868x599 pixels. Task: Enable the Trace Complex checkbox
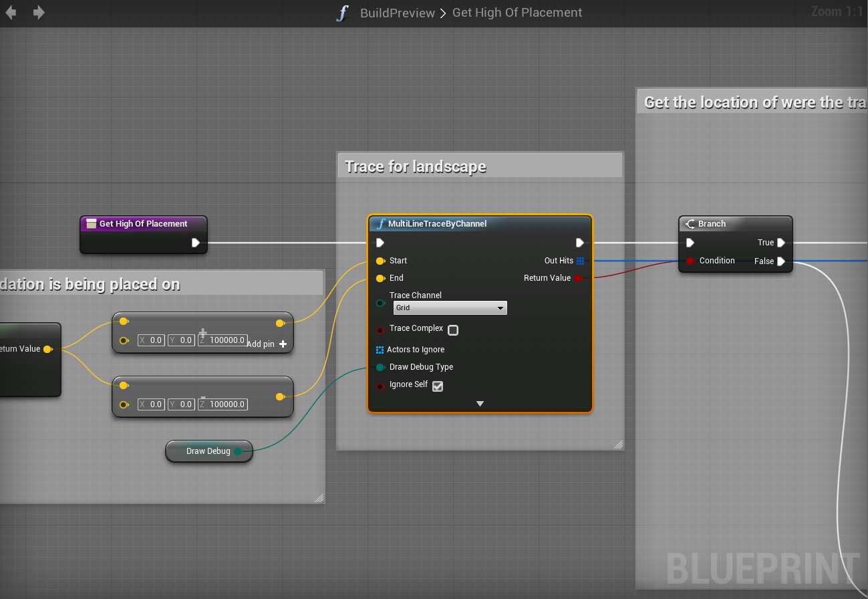[x=453, y=330]
